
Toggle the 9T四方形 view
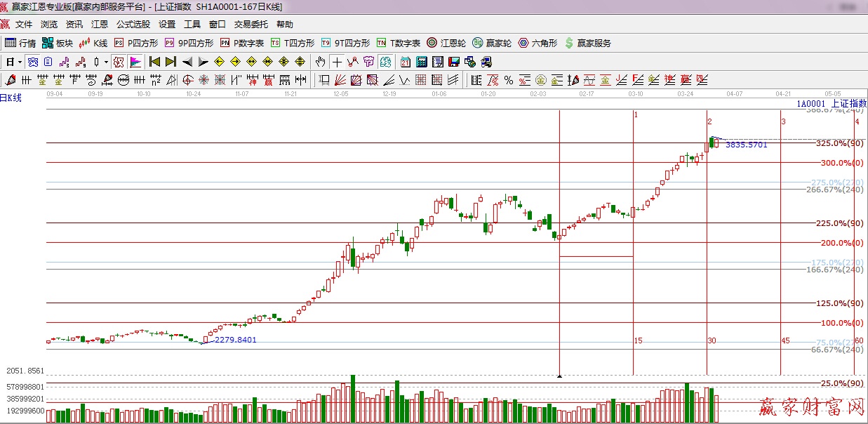pos(345,43)
